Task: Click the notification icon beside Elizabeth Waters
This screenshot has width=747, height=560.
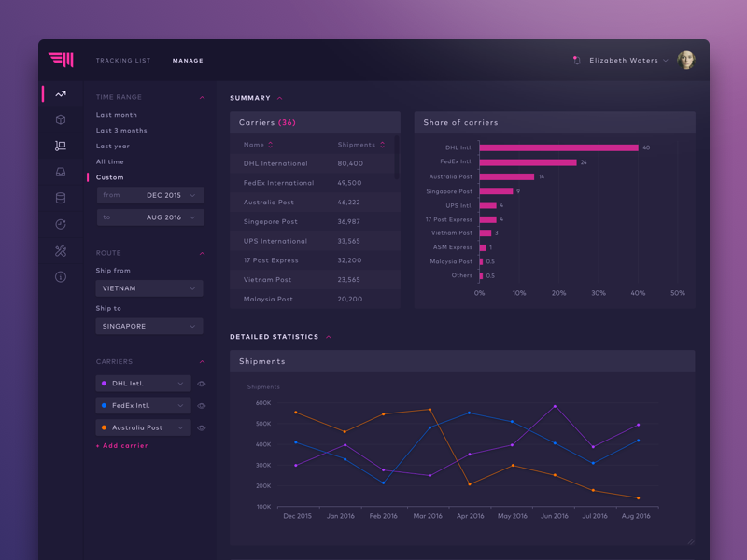Action: point(577,61)
